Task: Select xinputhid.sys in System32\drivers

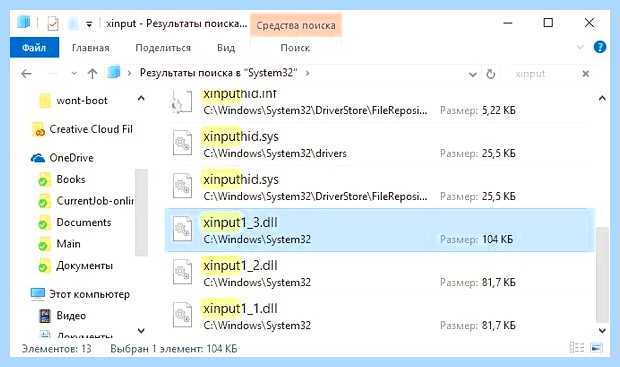Action: pyautogui.click(x=380, y=144)
